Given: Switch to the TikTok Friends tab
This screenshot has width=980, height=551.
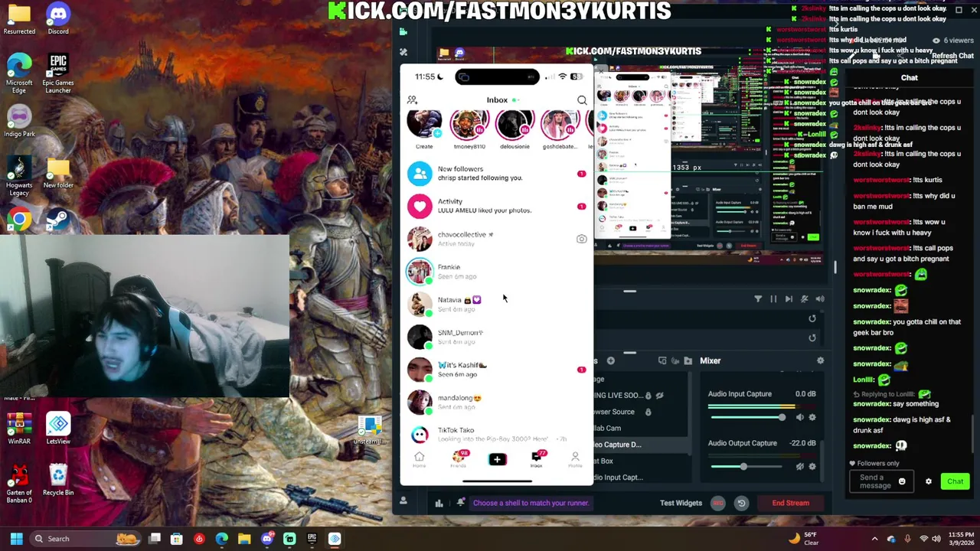Looking at the screenshot, I should [458, 459].
